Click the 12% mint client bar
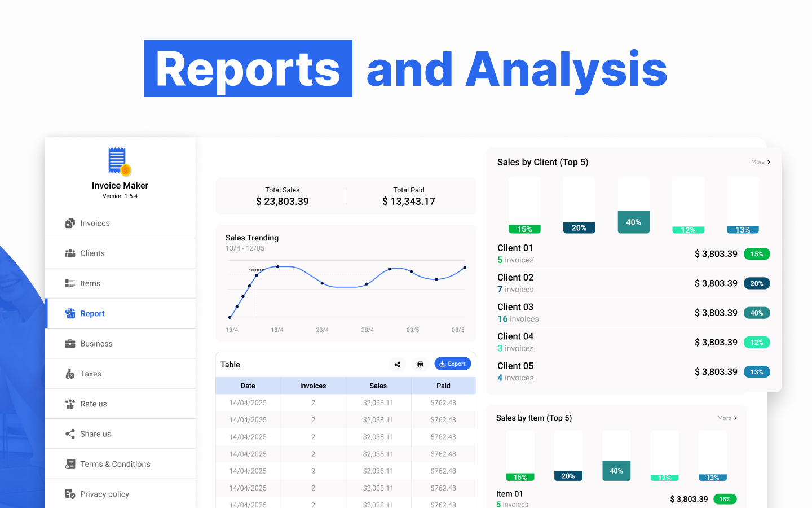The height and width of the screenshot is (508, 812). pyautogui.click(x=689, y=230)
